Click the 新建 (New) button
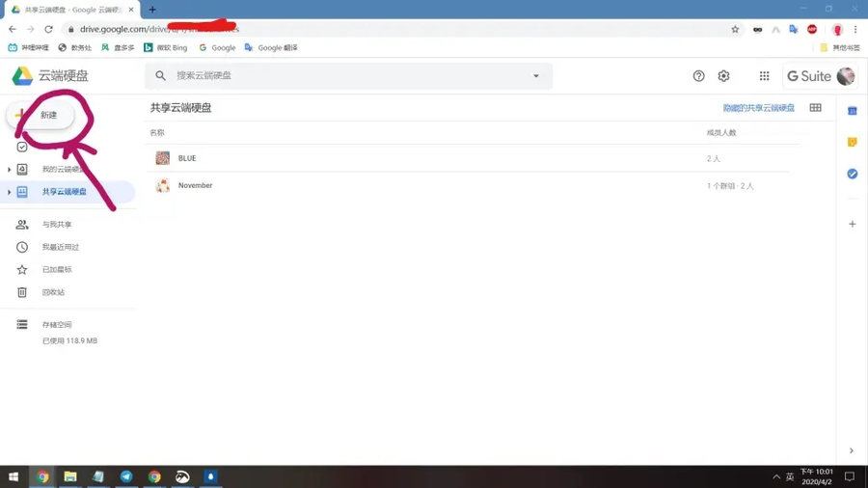 [41, 115]
